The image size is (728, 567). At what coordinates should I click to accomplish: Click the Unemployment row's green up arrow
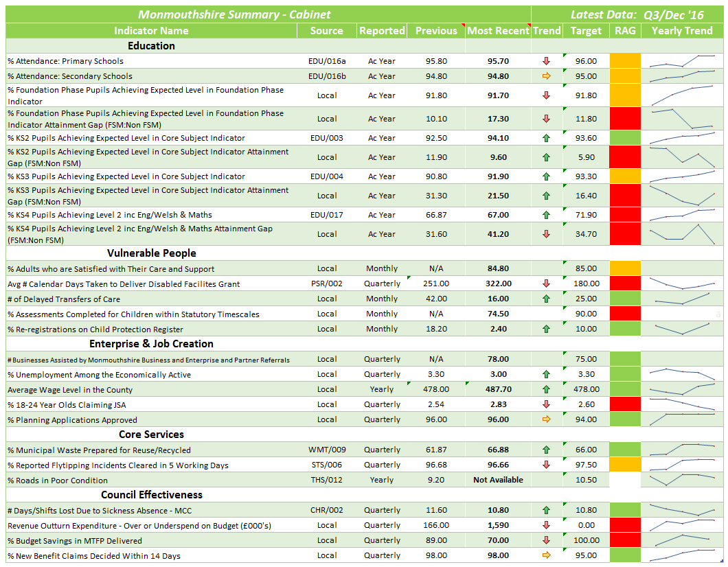point(547,374)
